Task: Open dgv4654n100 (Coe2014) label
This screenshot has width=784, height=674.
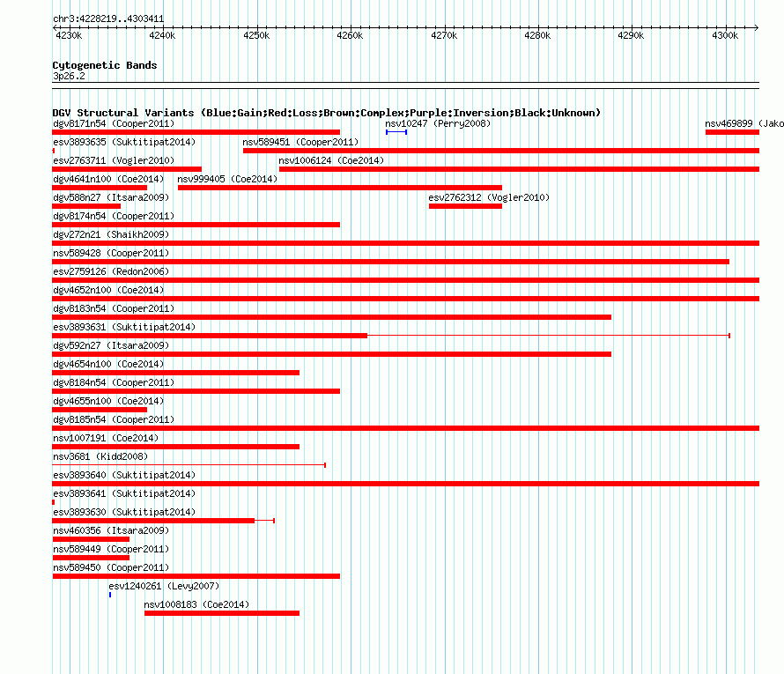Action: [108, 364]
